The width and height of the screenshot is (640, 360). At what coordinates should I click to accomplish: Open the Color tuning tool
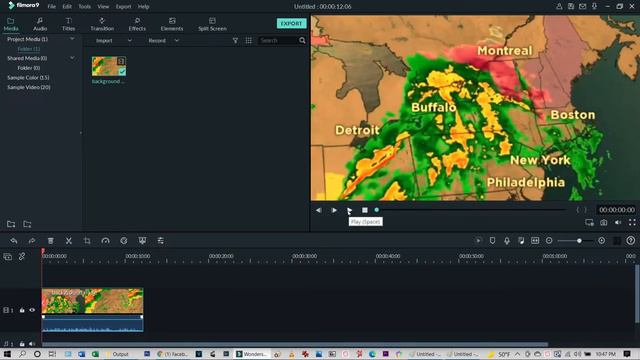pyautogui.click(x=124, y=241)
